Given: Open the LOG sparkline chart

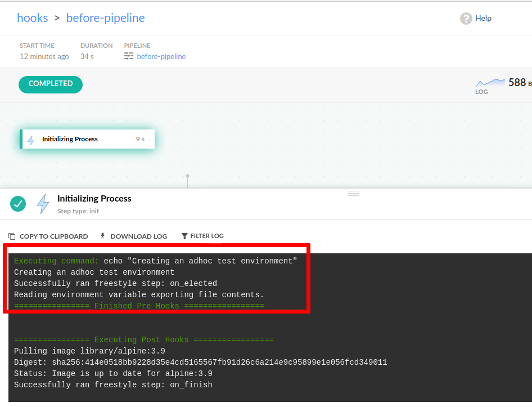Looking at the screenshot, I should (490, 83).
